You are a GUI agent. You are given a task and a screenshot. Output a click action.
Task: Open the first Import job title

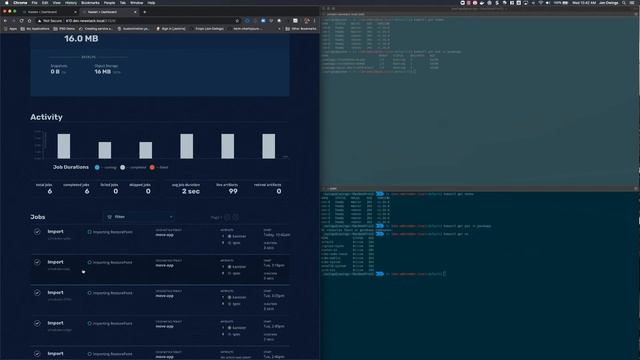click(56, 231)
